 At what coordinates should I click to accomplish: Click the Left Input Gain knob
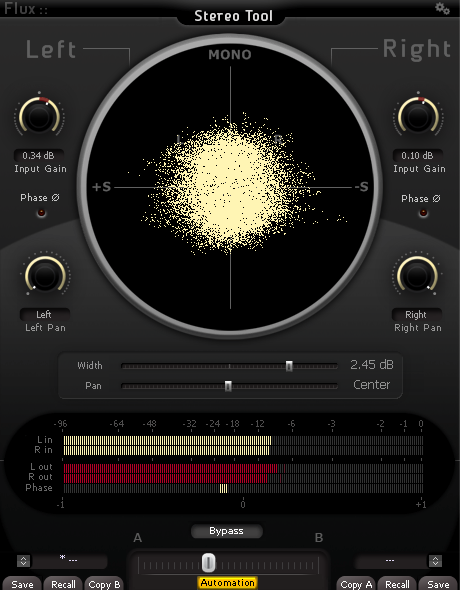[x=39, y=116]
